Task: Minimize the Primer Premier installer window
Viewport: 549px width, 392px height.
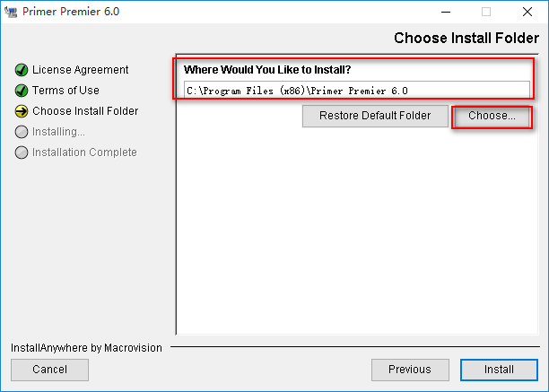Action: coord(446,12)
